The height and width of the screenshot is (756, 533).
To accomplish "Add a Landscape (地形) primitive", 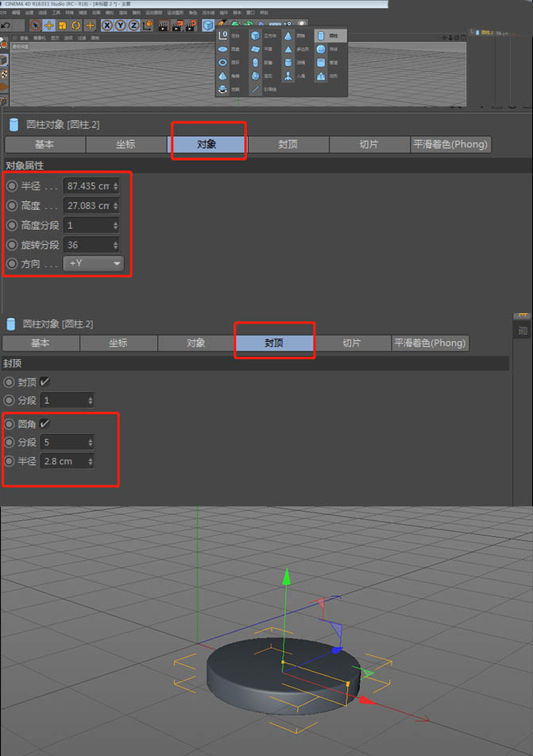I will pos(321,76).
